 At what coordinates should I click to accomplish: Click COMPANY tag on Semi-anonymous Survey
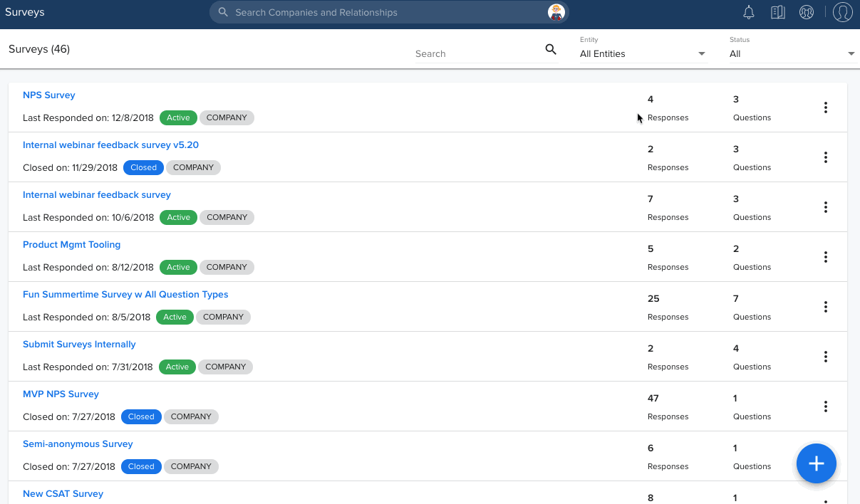(191, 466)
